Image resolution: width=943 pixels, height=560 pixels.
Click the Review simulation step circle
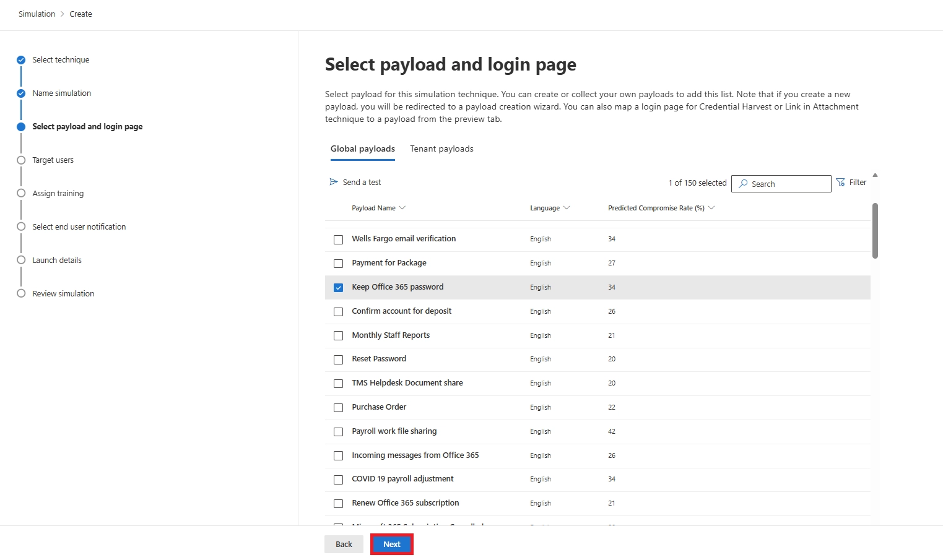click(x=20, y=293)
